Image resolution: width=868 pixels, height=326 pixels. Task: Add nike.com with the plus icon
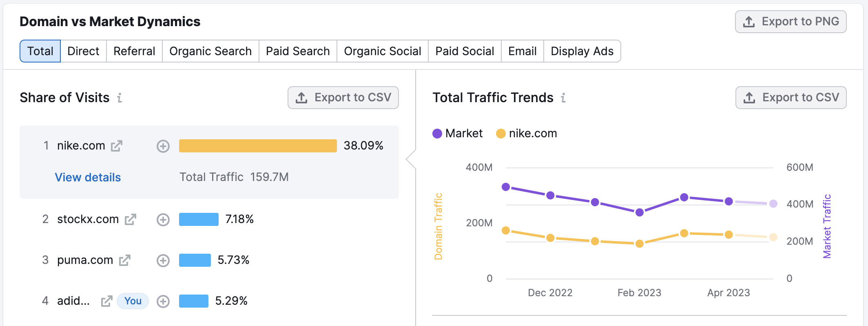tap(163, 146)
